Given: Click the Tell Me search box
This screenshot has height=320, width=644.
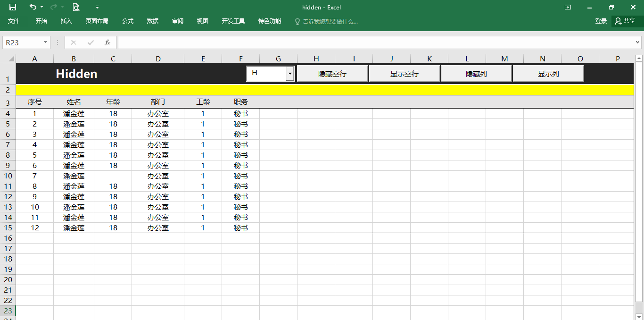Looking at the screenshot, I should pyautogui.click(x=326, y=22).
